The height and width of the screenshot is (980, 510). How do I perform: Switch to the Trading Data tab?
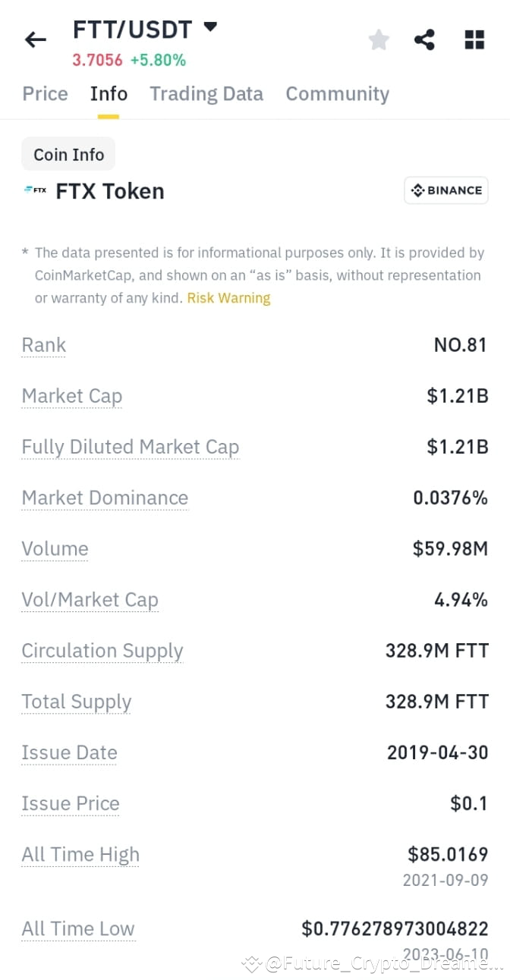(206, 93)
